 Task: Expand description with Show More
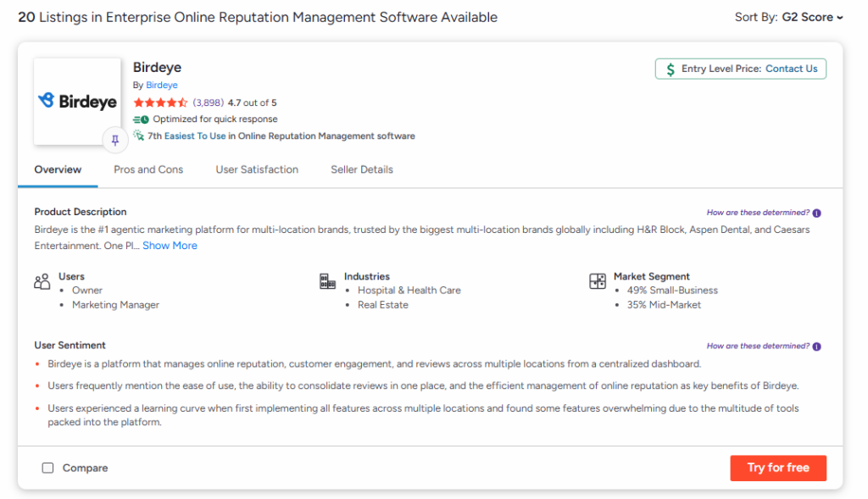(170, 246)
